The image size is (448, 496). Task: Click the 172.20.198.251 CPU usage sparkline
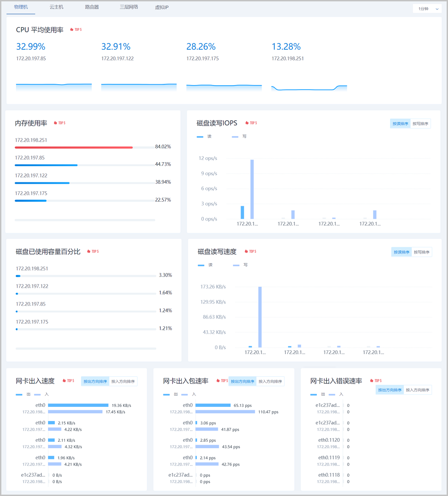(309, 88)
